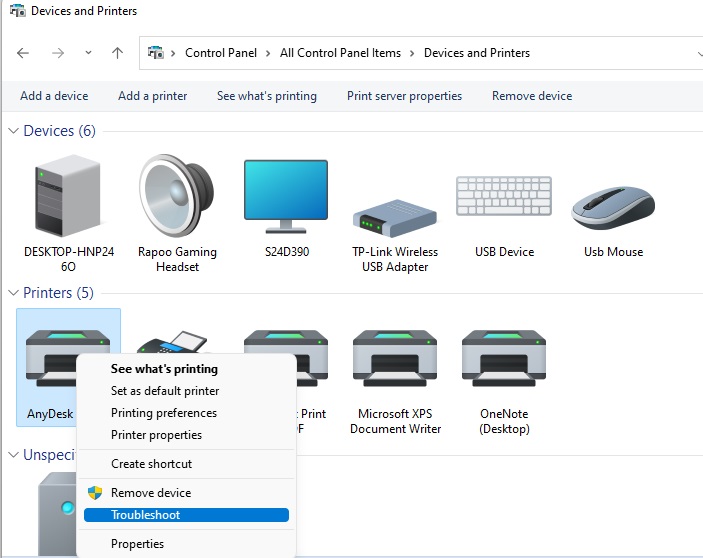Click Add a printer toolbar command
Viewport: 703px width, 558px height.
pyautogui.click(x=152, y=96)
